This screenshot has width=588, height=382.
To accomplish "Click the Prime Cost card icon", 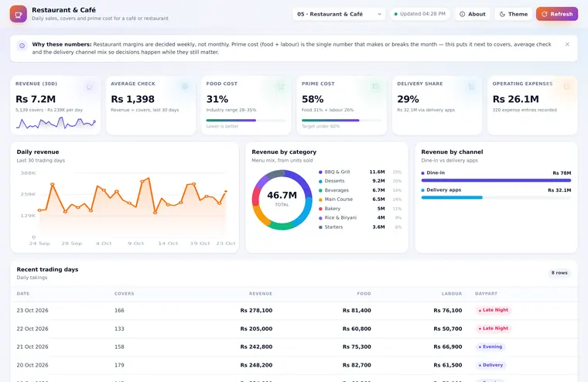I will (x=376, y=87).
